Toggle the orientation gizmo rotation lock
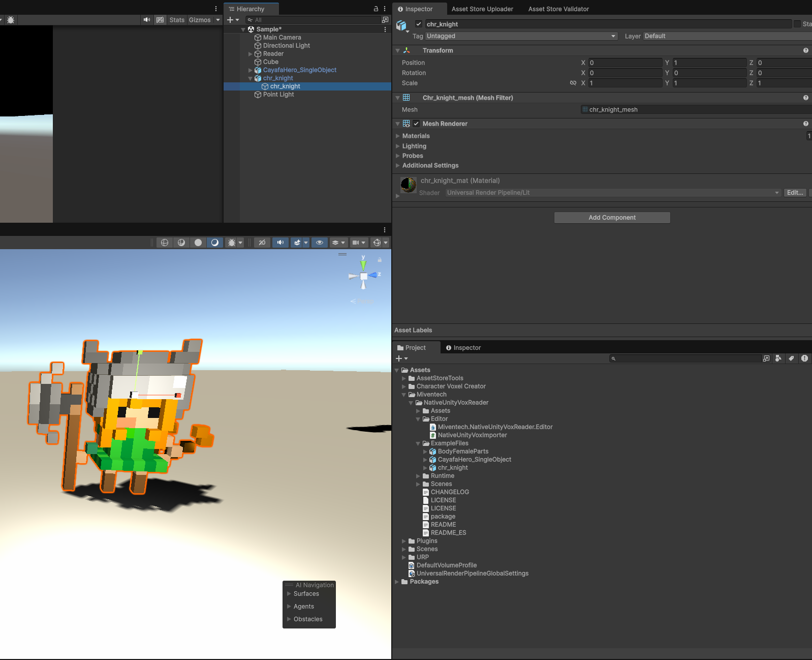The height and width of the screenshot is (660, 812). [x=380, y=260]
